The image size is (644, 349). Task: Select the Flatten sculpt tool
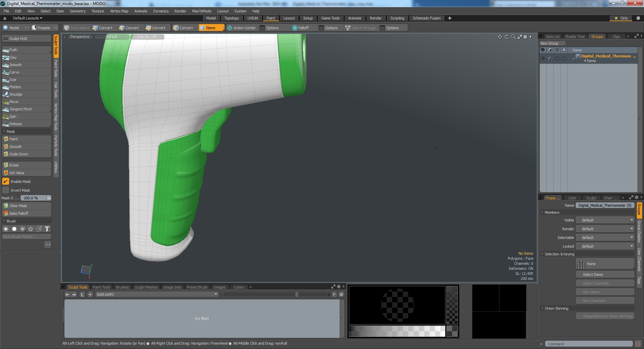[x=26, y=87]
